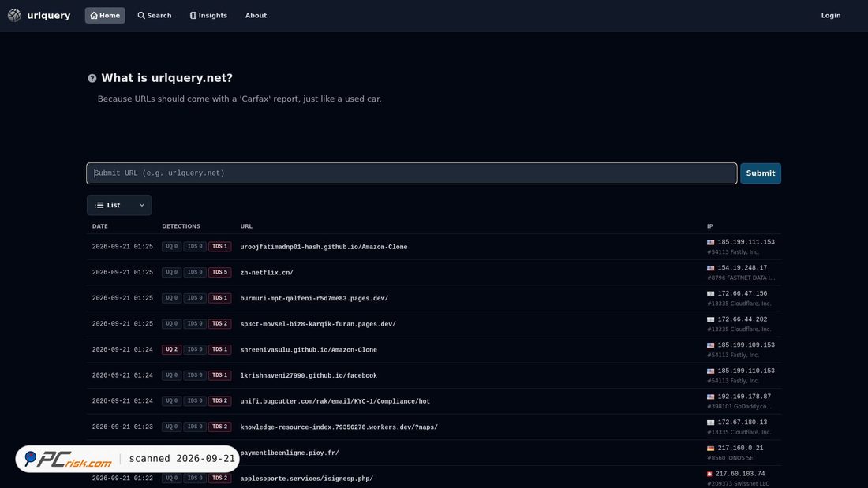This screenshot has width=868, height=488.
Task: Open uroojfatimadnp01-hash.github.io/Amazon-Clone report
Action: pos(324,247)
